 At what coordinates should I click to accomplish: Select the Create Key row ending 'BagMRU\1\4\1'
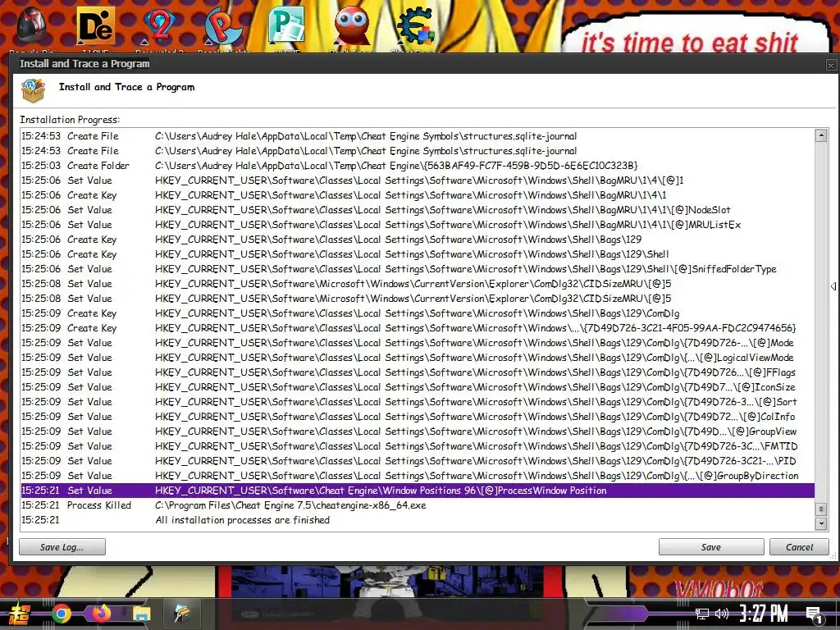point(418,195)
